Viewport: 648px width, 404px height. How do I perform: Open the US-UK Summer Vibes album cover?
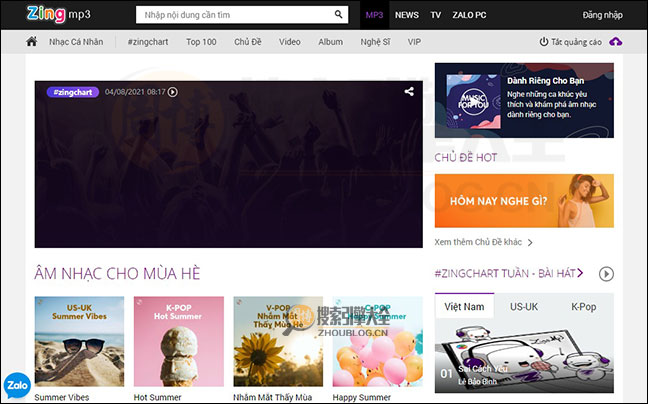79,341
